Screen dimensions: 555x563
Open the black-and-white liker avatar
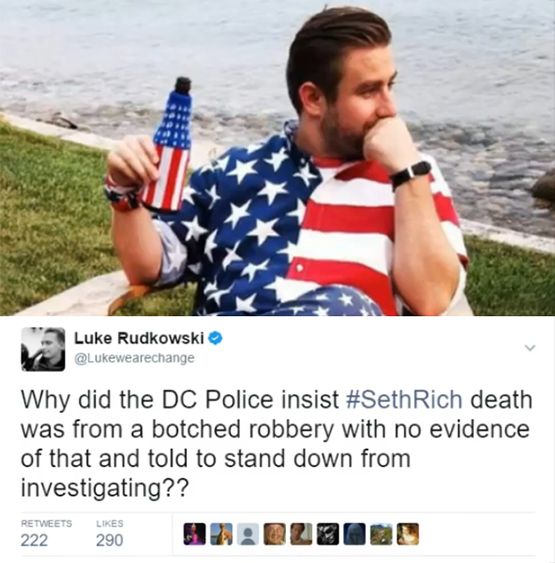[328, 534]
